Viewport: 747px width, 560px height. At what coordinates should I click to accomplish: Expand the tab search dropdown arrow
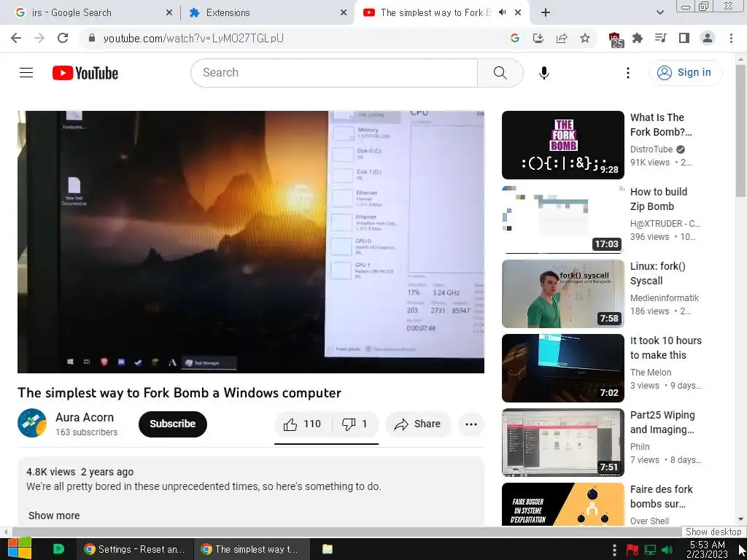click(659, 13)
